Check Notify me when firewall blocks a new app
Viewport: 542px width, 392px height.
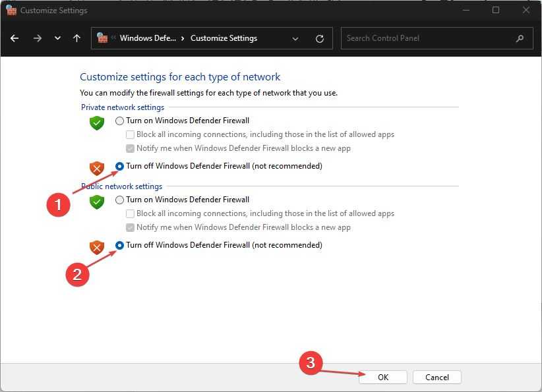(x=130, y=148)
